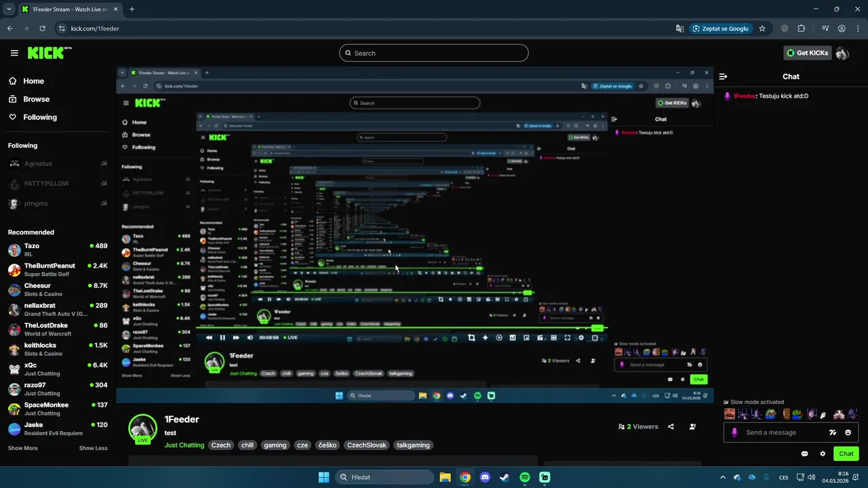
Task: Click the green Chat send button
Action: tap(846, 454)
